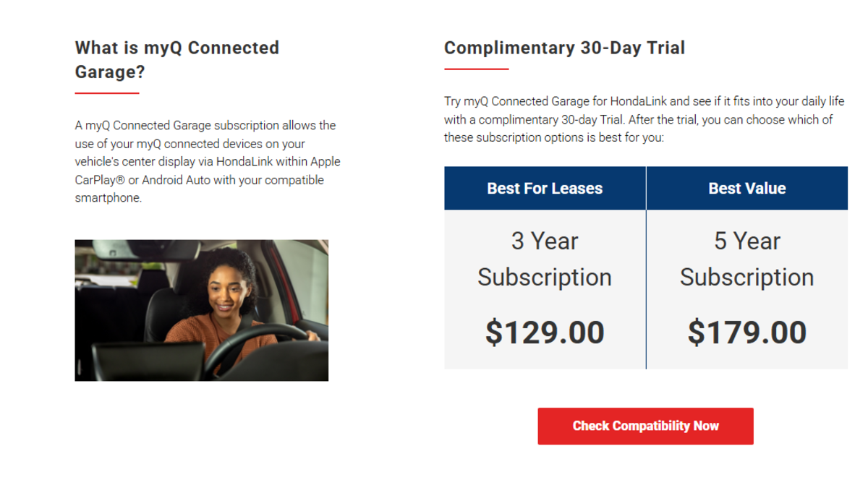
Task: Click the photo of the woman driving
Action: (x=201, y=310)
